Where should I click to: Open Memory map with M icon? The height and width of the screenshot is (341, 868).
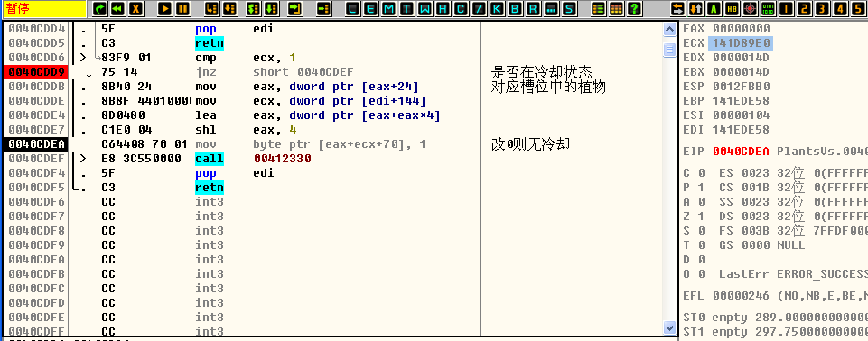pos(389,8)
